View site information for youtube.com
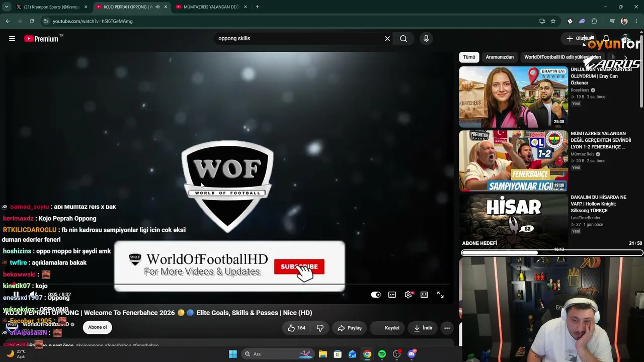 (46, 21)
